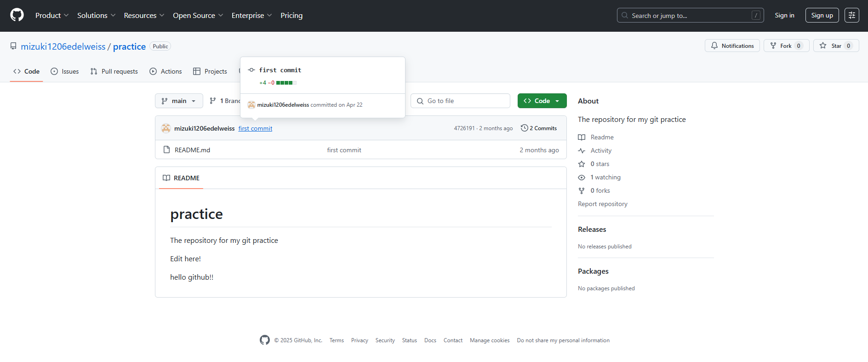Screen dimensions: 868x362
Task: Fork the repository
Action: tap(786, 46)
